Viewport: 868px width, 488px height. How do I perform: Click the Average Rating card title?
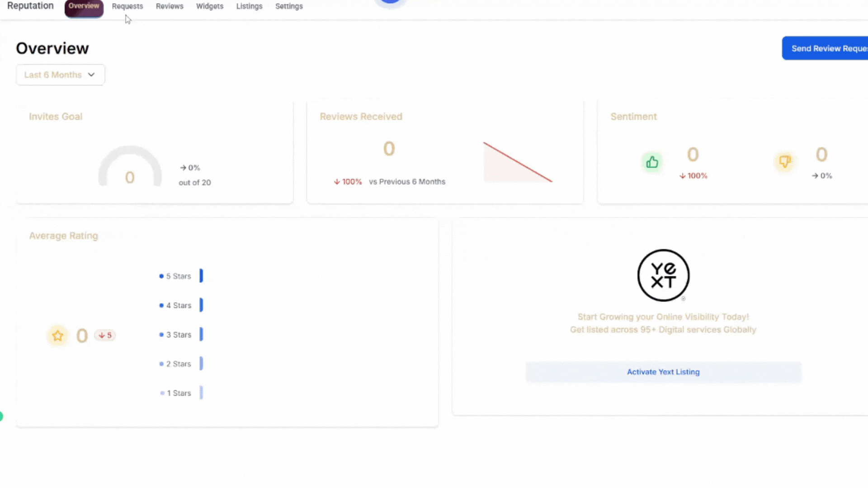63,236
